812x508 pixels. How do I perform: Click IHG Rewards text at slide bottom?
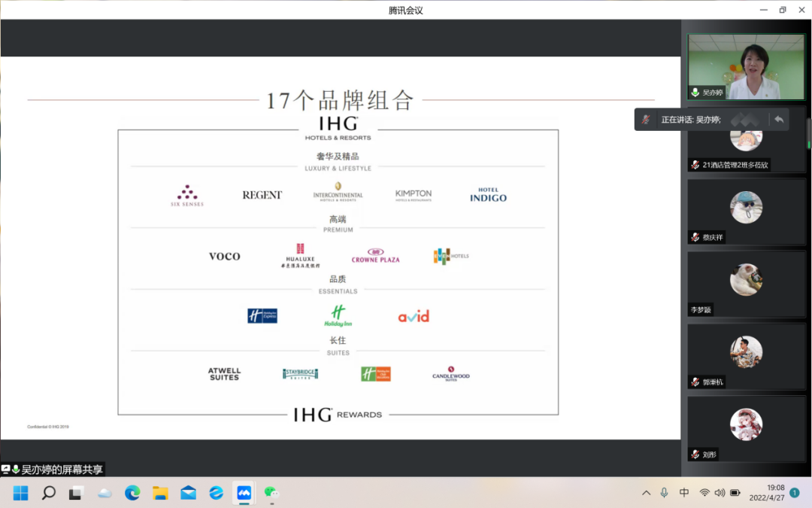tap(338, 415)
